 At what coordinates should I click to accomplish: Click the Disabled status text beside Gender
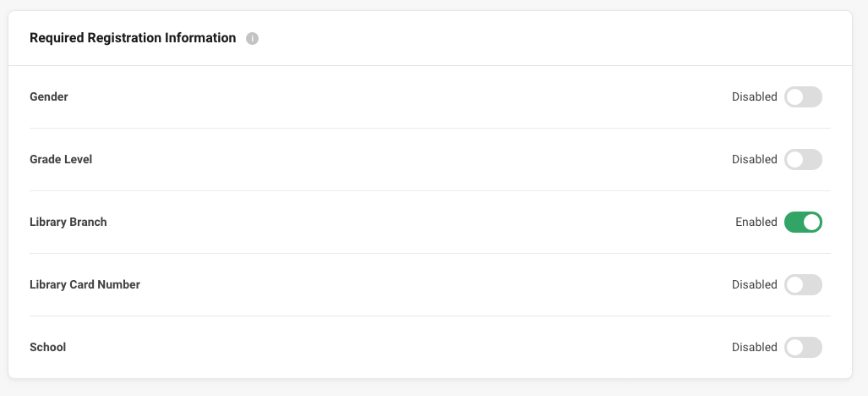point(755,97)
